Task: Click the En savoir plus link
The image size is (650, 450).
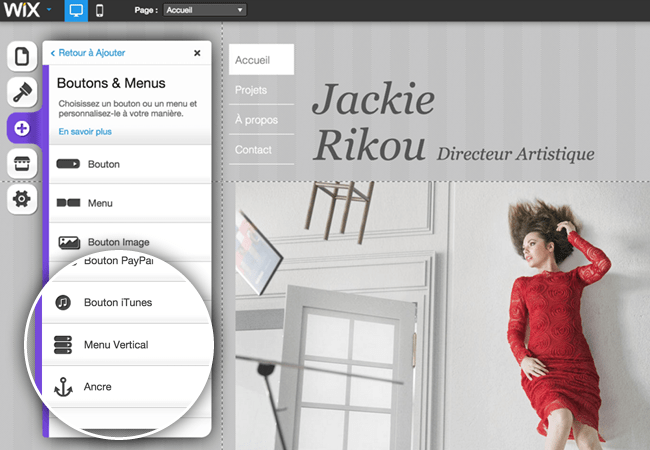Action: tap(85, 131)
